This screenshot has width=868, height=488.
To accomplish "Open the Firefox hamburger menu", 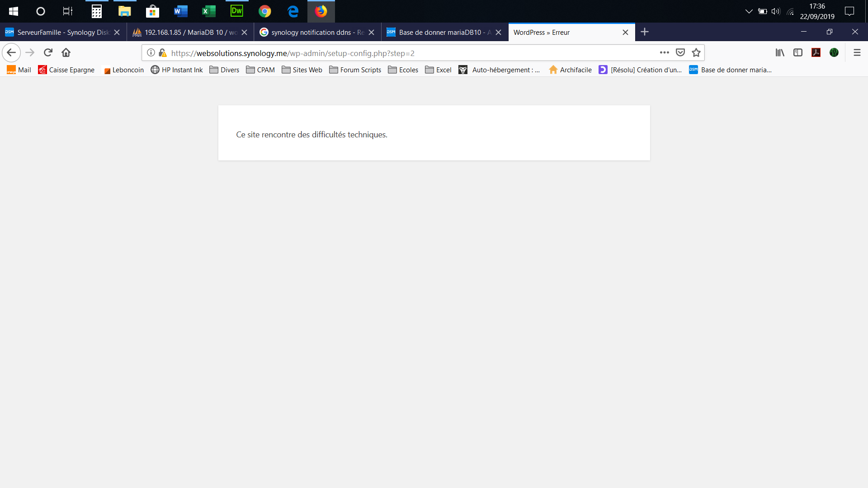I will (x=857, y=53).
